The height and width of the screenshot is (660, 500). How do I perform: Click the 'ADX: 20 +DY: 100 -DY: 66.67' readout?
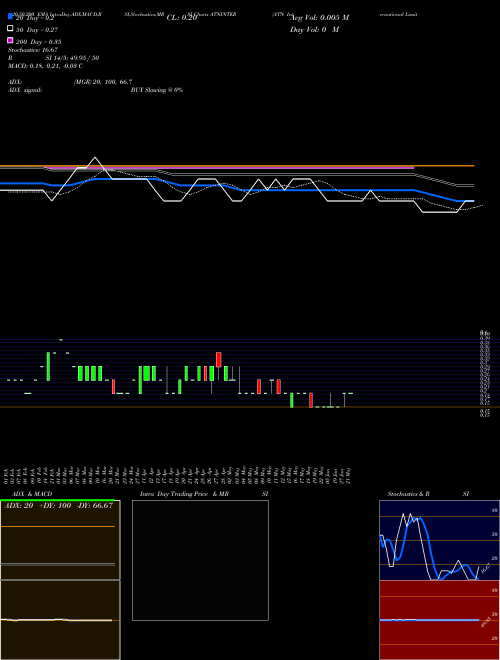[58, 506]
